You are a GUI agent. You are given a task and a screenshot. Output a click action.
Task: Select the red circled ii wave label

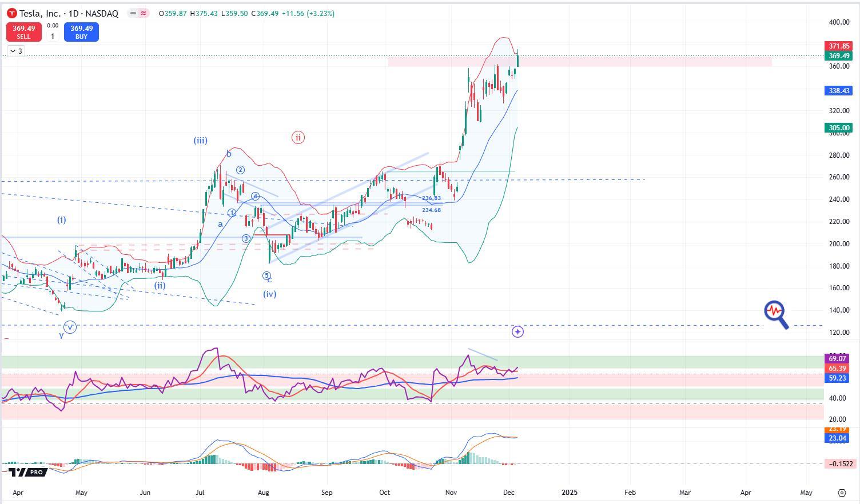[298, 137]
